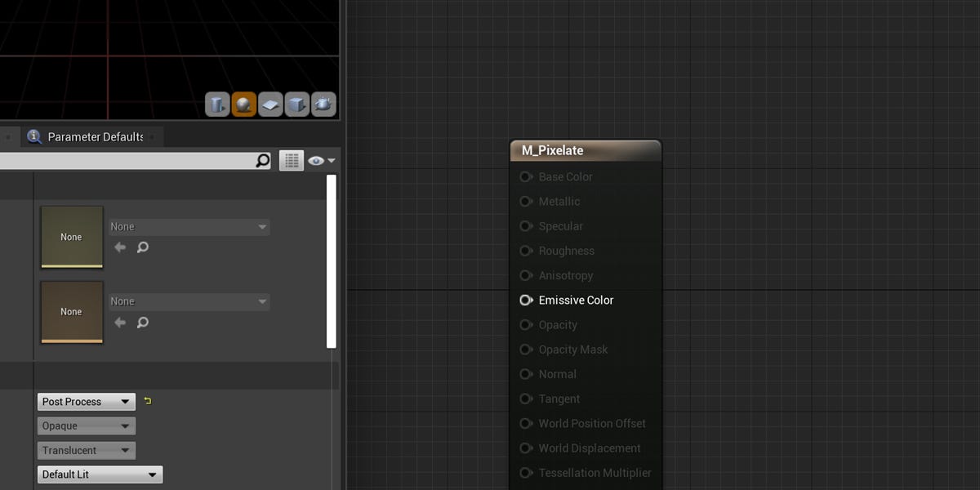This screenshot has height=490, width=980.
Task: Select the sphere preview mesh shape
Action: (243, 105)
